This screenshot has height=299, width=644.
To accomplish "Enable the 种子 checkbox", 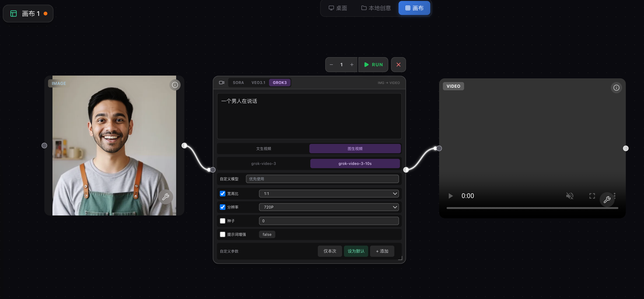I will pyautogui.click(x=223, y=221).
